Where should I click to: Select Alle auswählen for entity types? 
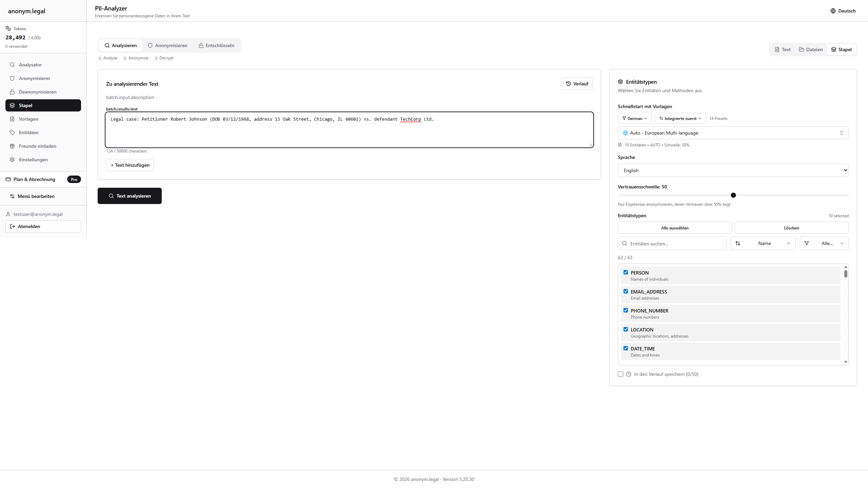[674, 227]
